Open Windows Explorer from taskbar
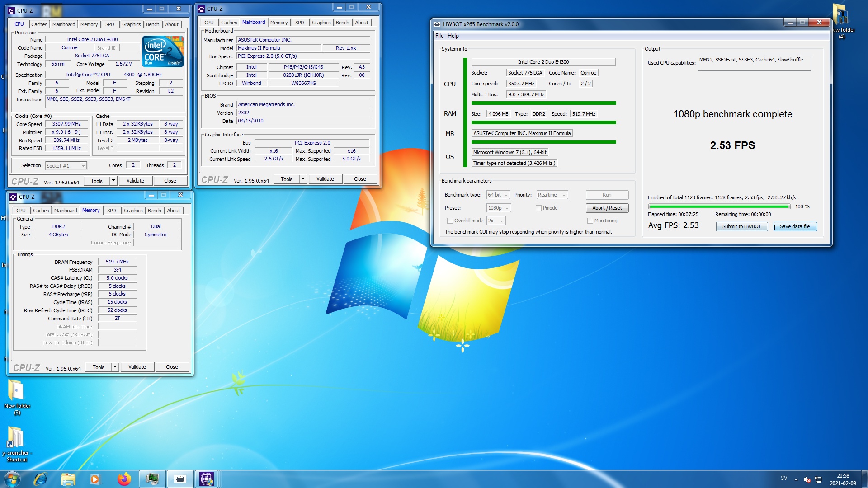This screenshot has height=488, width=868. pyautogui.click(x=68, y=479)
